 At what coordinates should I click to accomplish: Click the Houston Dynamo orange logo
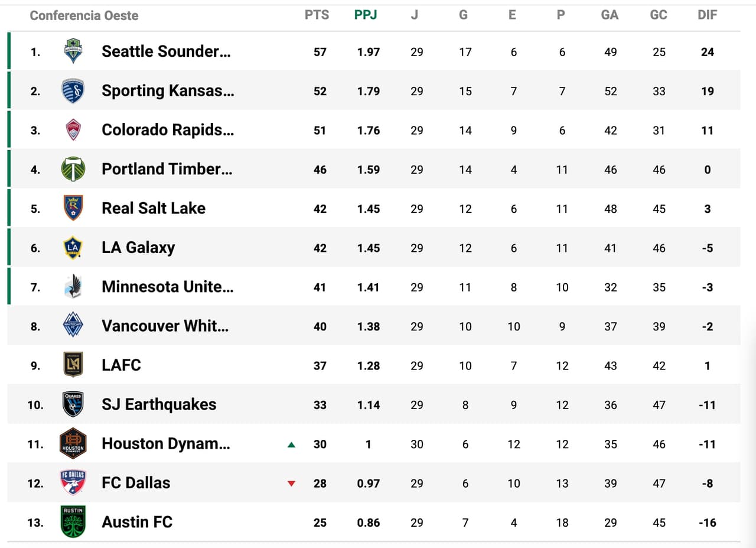click(73, 443)
